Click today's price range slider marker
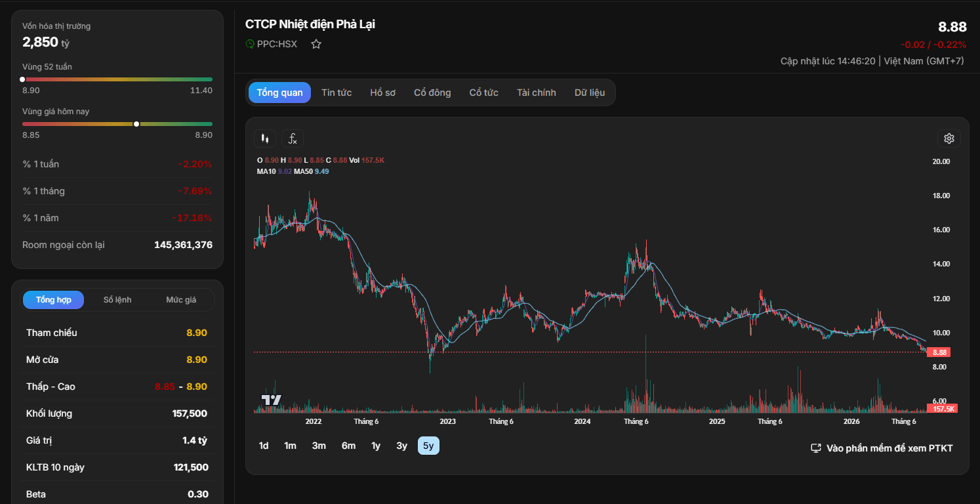This screenshot has height=504, width=980. tap(136, 124)
